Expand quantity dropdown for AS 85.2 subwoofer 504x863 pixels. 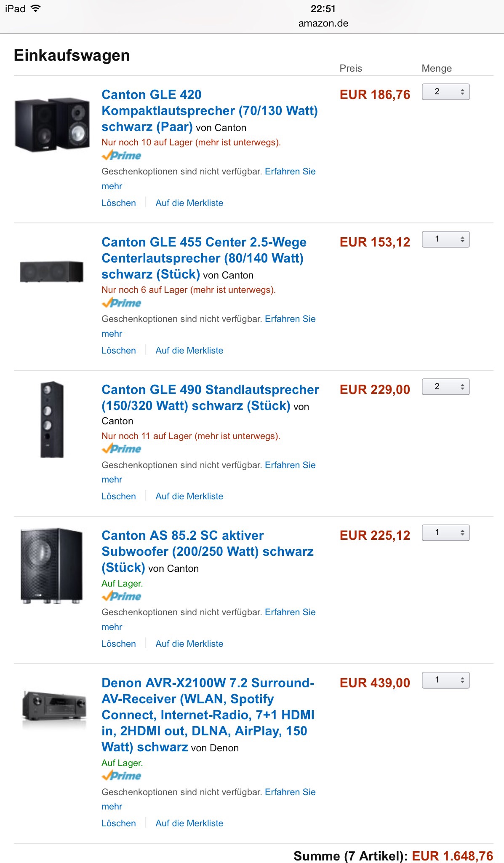(x=445, y=533)
